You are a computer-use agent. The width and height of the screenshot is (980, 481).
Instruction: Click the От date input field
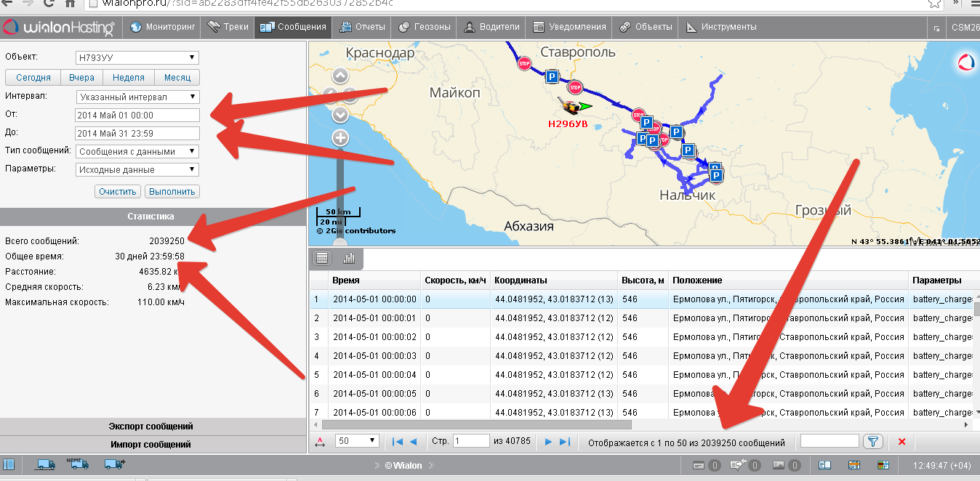137,115
